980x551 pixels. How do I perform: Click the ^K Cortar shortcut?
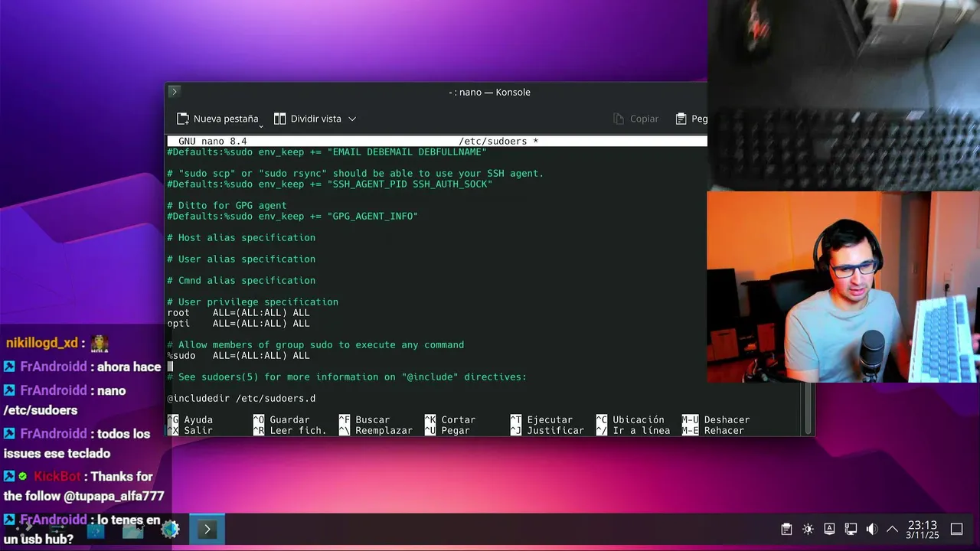pyautogui.click(x=450, y=420)
